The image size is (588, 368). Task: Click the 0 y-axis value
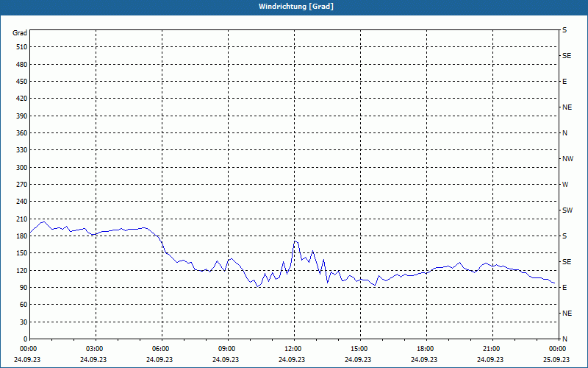pyautogui.click(x=26, y=339)
